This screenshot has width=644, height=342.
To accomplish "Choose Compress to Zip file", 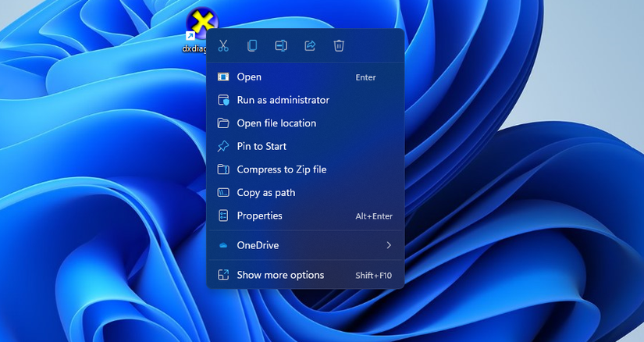I will coord(305,169).
